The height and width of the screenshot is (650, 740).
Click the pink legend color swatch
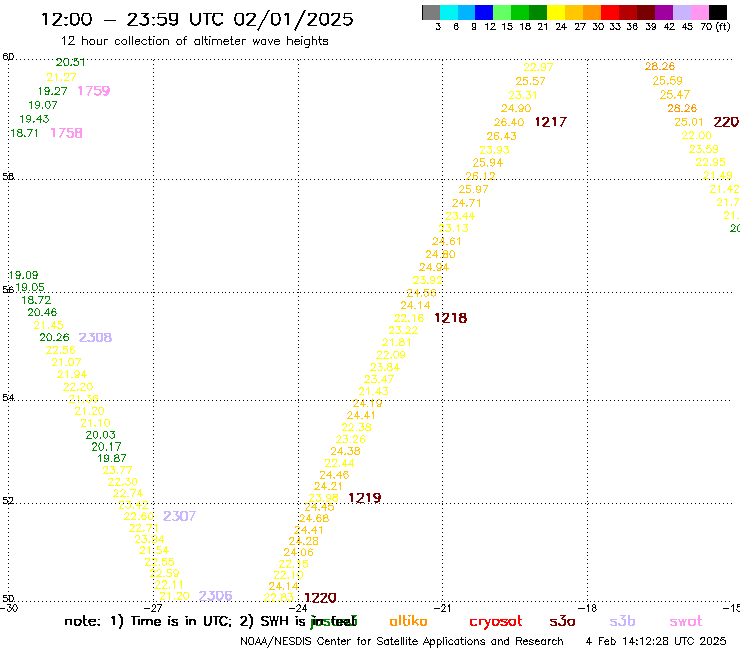[x=699, y=12]
